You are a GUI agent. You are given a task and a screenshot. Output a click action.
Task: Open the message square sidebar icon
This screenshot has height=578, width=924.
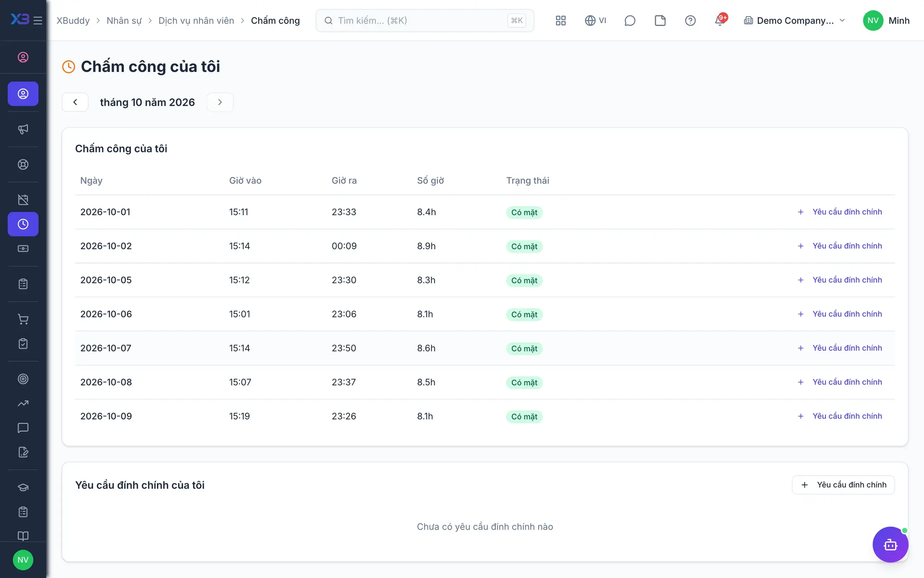pos(23,428)
